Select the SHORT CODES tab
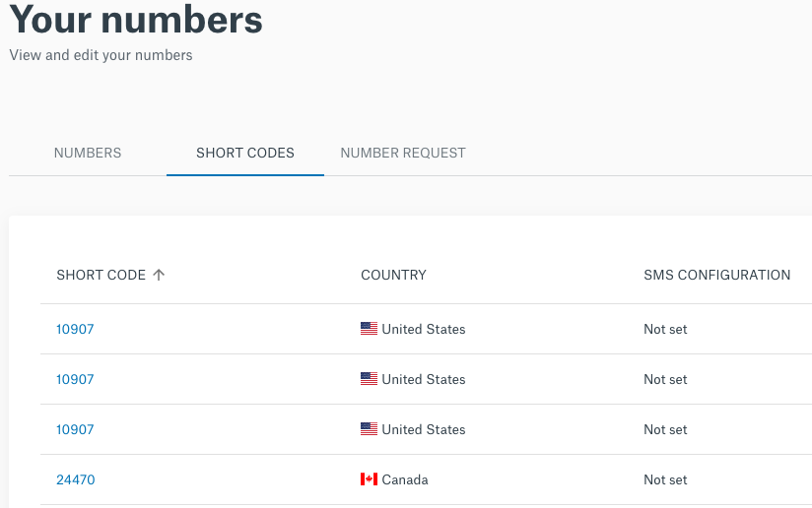 [x=245, y=153]
